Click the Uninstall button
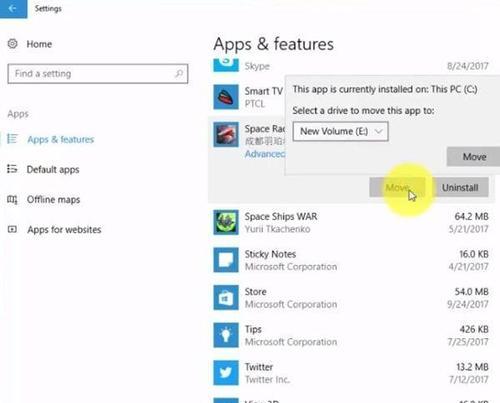 460,187
